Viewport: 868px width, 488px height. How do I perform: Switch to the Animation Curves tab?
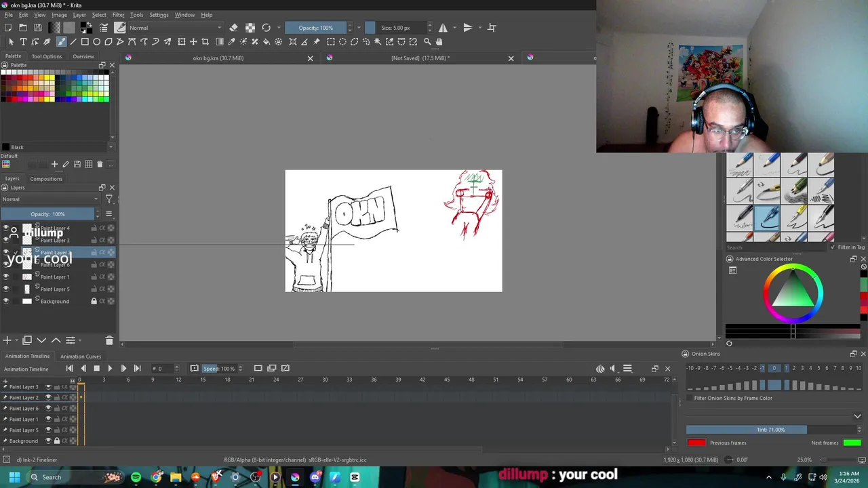click(81, 356)
